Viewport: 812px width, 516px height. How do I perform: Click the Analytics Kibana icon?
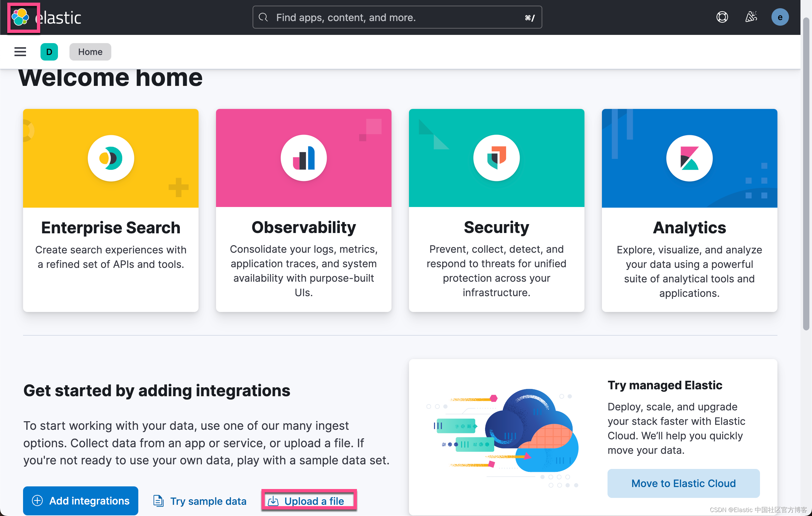click(689, 158)
